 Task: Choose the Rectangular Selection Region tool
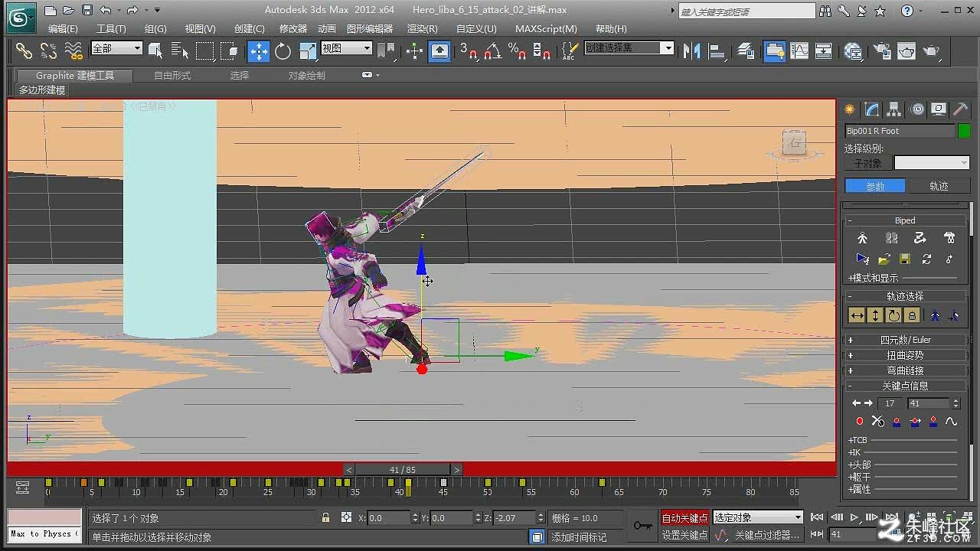204,51
